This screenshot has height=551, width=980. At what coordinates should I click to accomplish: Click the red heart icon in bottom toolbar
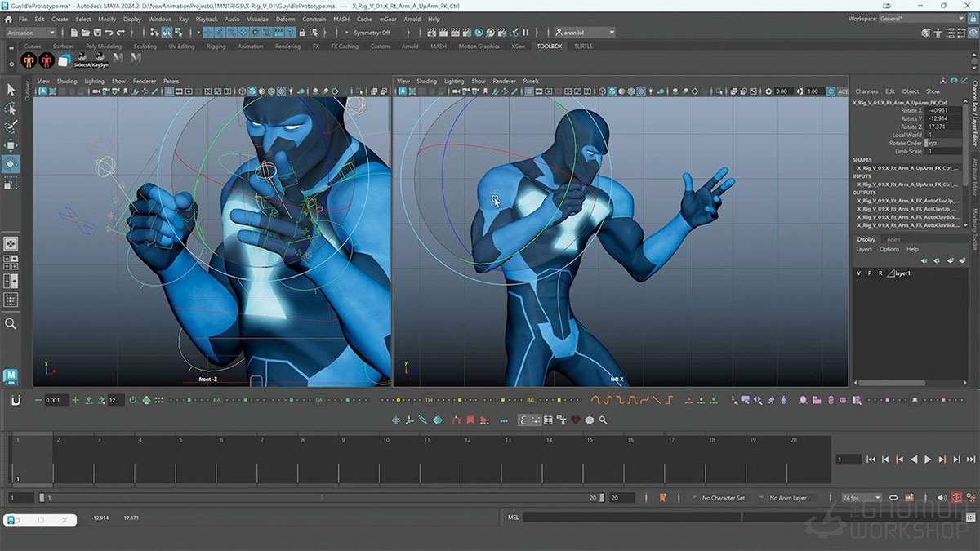coord(575,420)
